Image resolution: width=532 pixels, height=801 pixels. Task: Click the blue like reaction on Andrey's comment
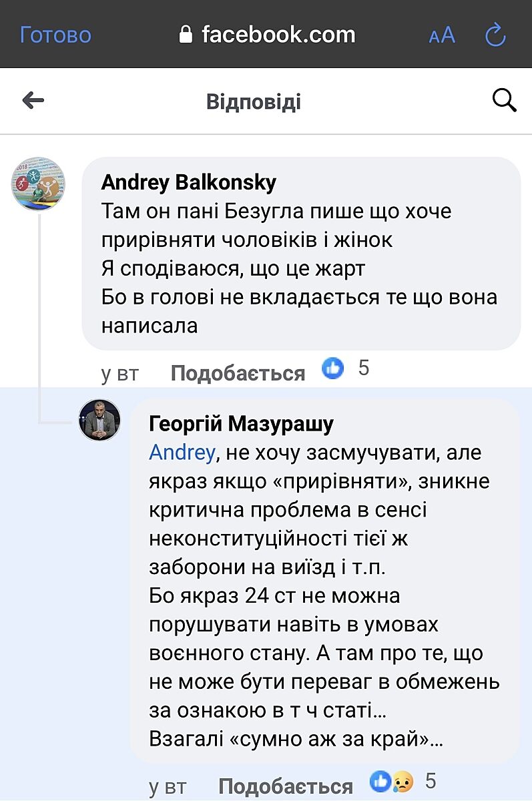pyautogui.click(x=332, y=368)
